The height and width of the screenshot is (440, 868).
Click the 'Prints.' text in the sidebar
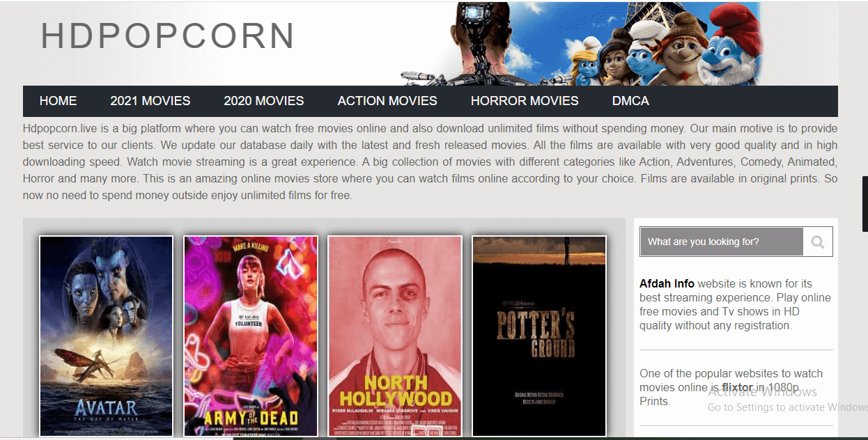[x=655, y=402]
